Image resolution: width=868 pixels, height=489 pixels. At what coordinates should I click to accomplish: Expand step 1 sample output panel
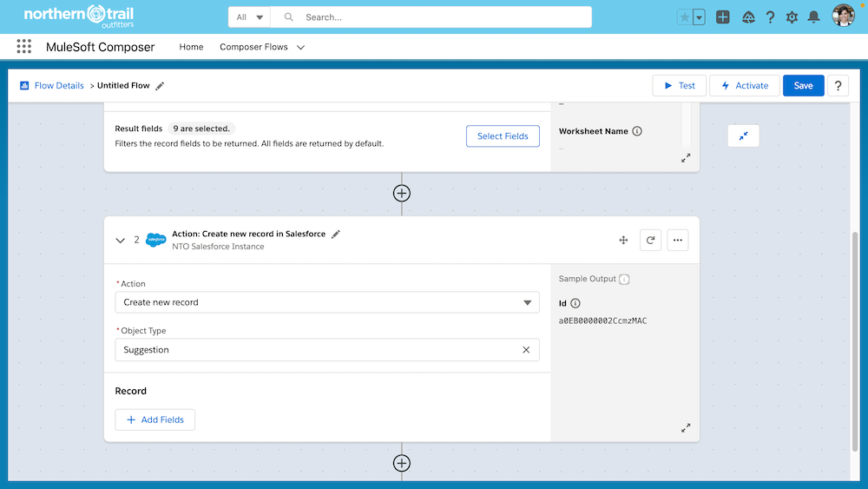click(686, 158)
